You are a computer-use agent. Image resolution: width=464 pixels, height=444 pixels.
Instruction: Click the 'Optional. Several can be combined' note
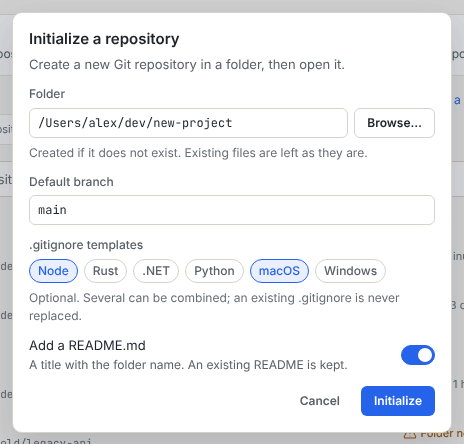click(x=214, y=307)
